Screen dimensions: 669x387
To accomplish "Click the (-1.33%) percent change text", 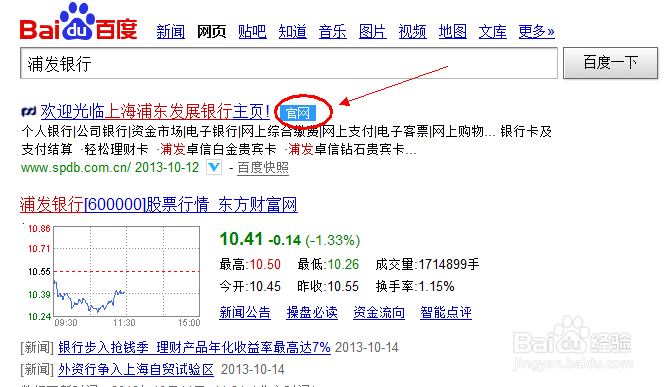I will [x=333, y=241].
